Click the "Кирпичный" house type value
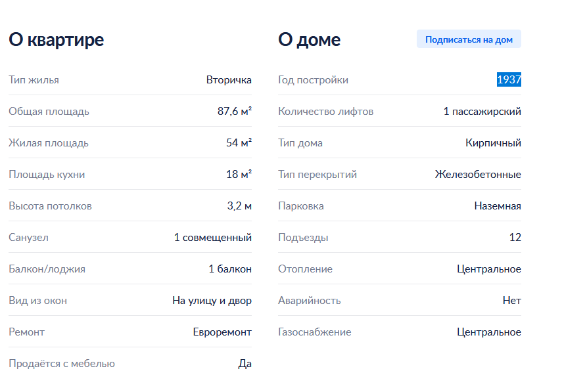Viewport: 562px width, 392px height. click(x=493, y=143)
